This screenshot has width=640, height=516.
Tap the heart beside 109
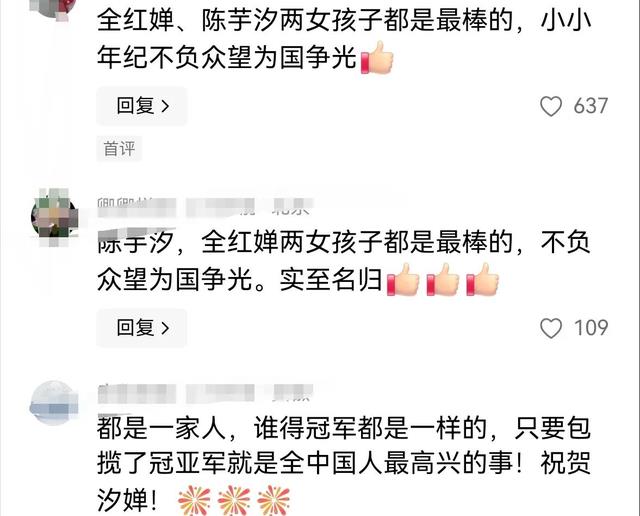pos(551,328)
